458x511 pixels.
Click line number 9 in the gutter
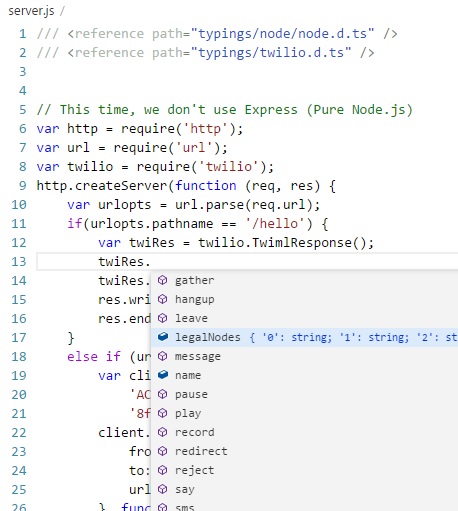coord(22,186)
